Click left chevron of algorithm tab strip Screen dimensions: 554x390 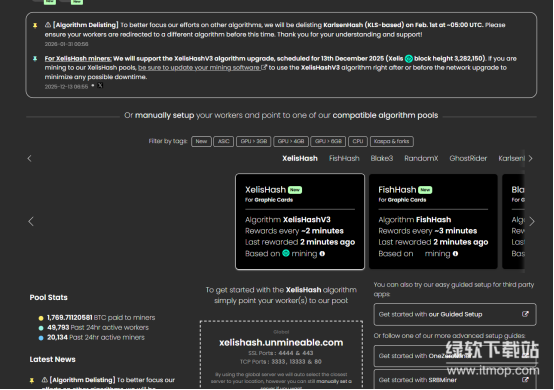click(x=30, y=159)
